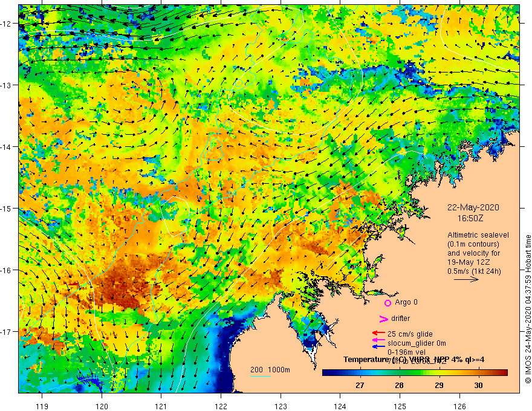532x411 pixels.
Task: Click latitude axis label -16
Action: [x=7, y=270]
